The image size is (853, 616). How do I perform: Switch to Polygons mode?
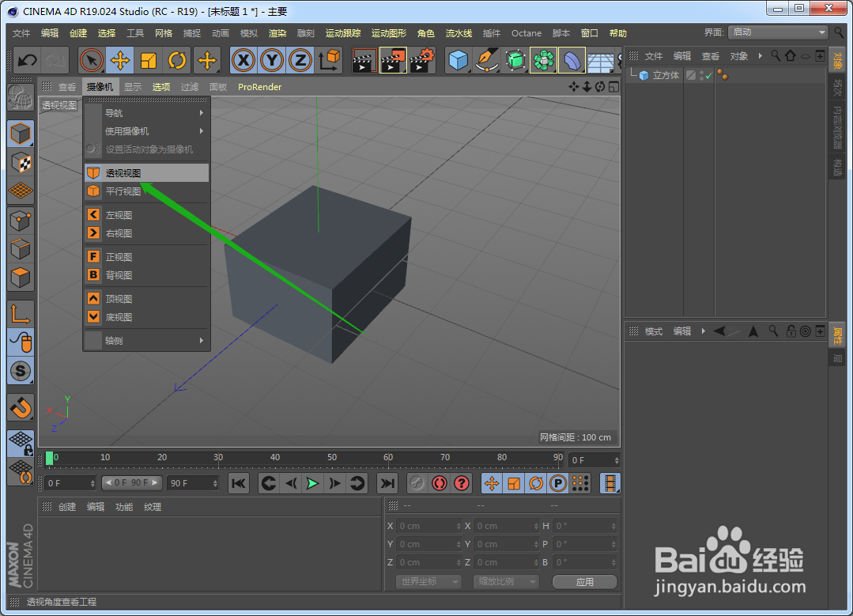point(20,278)
